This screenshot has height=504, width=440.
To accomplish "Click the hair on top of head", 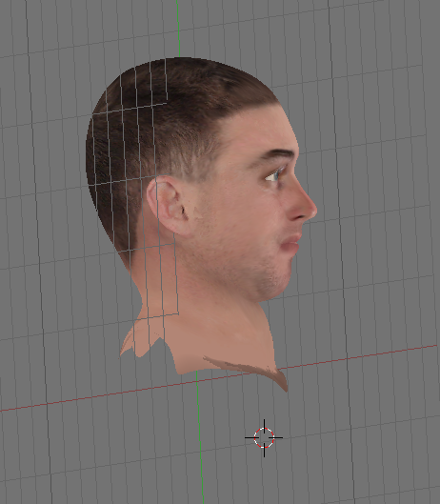I will click(180, 80).
